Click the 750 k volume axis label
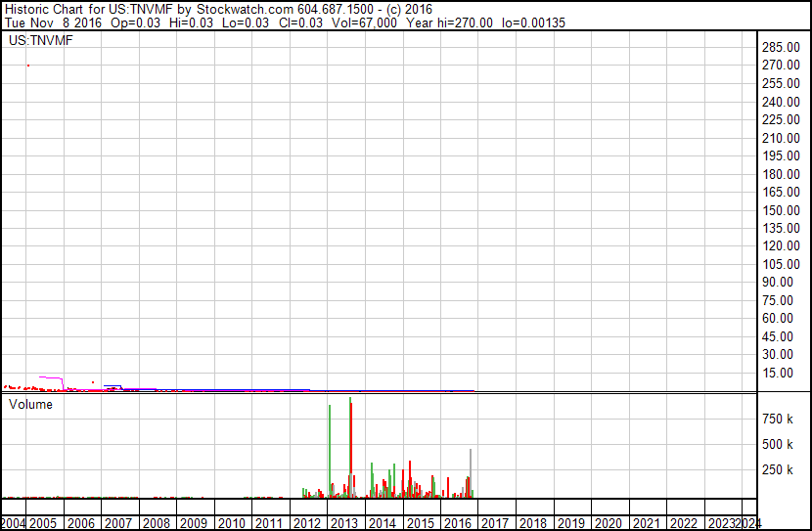The image size is (812, 531). 778,419
